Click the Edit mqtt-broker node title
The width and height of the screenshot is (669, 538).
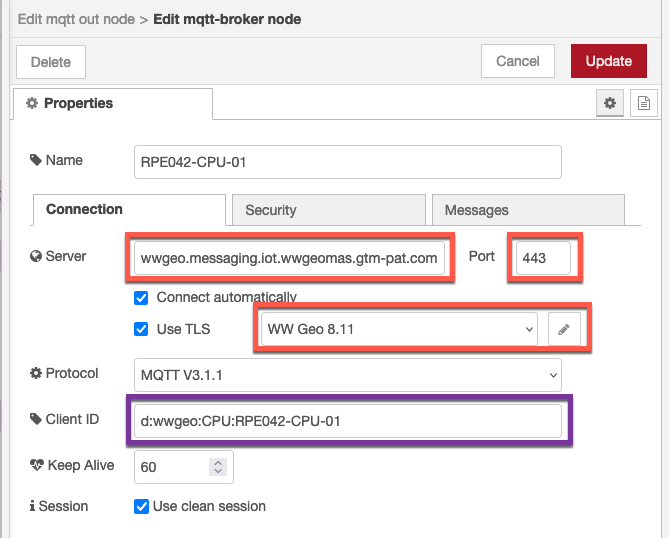227,19
